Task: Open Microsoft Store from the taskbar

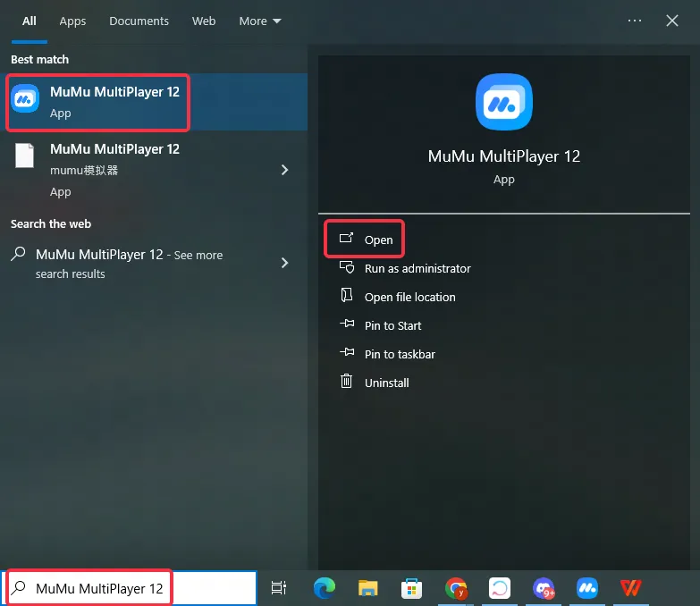Action: (x=411, y=588)
